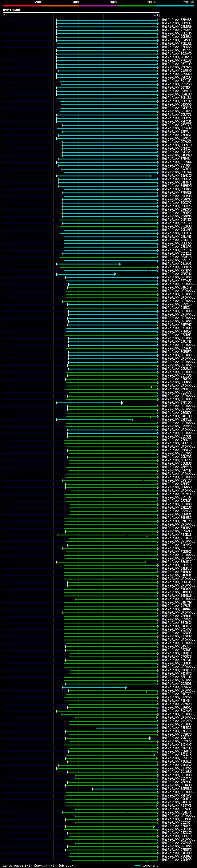Click short alignment bar of UniRef100_Q41903
Screen dimensions: 197x868
coord(88,264)
